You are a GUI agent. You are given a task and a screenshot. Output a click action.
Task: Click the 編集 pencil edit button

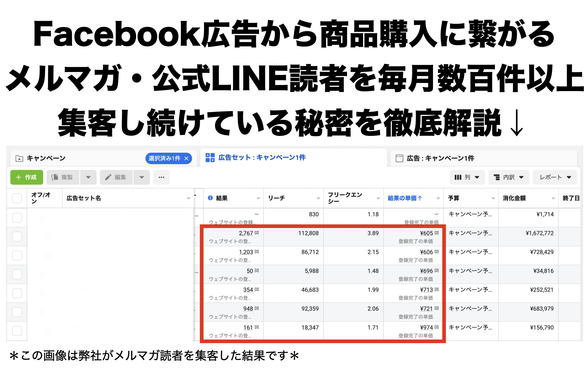click(116, 177)
